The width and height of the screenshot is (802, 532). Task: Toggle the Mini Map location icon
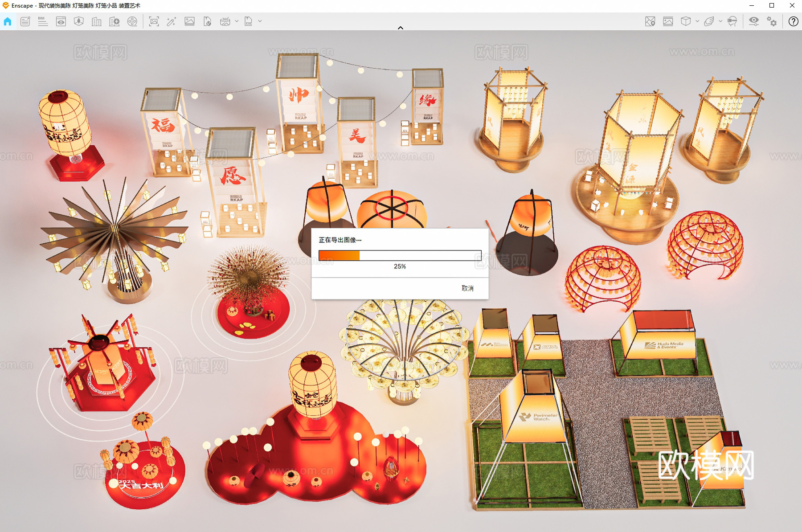pyautogui.click(x=650, y=21)
